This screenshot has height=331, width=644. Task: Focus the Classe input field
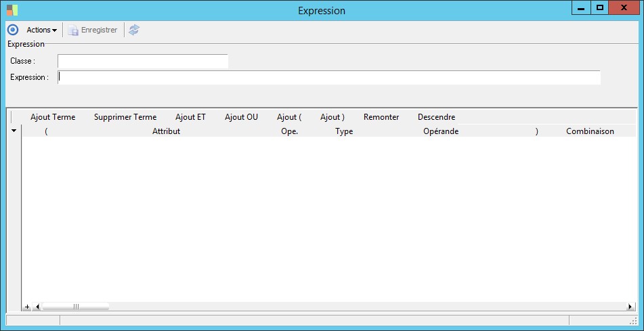pos(142,61)
